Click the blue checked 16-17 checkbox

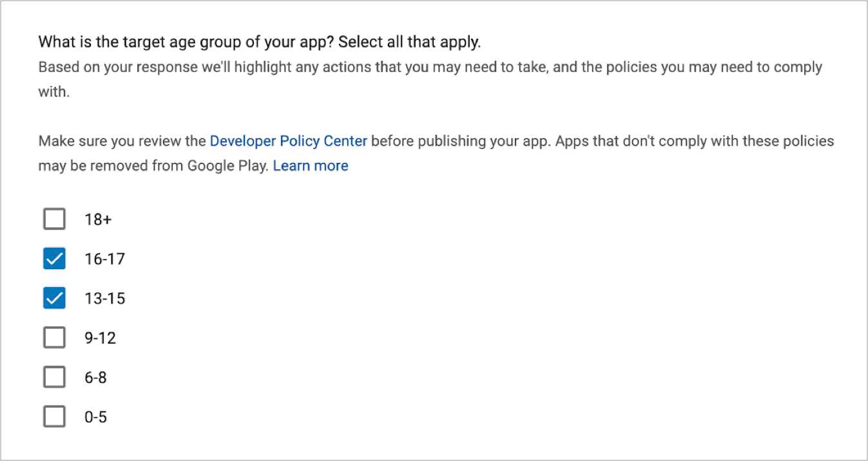[x=54, y=258]
